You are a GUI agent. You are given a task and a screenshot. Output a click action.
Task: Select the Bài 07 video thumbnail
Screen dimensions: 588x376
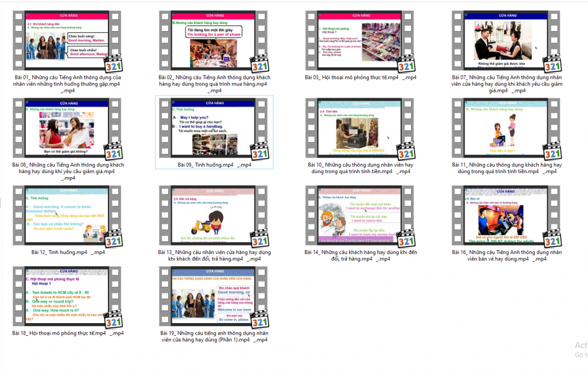coord(506,40)
